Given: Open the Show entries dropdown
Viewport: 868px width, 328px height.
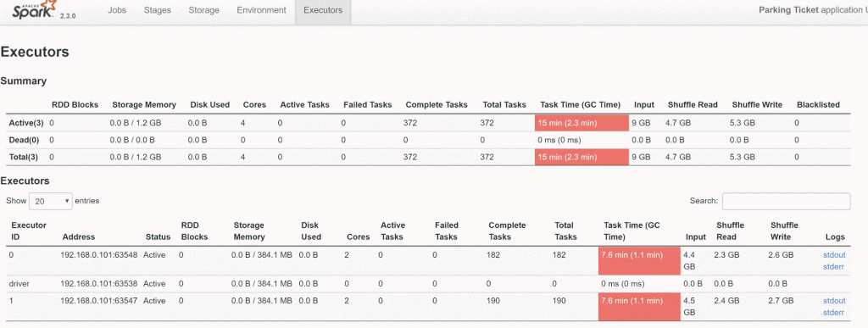Looking at the screenshot, I should (x=51, y=202).
